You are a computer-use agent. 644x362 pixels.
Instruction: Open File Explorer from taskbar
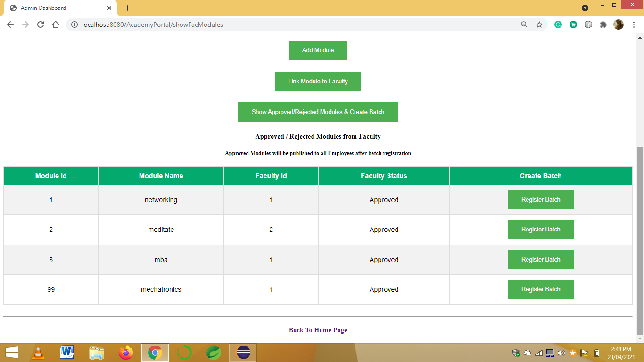(97, 353)
